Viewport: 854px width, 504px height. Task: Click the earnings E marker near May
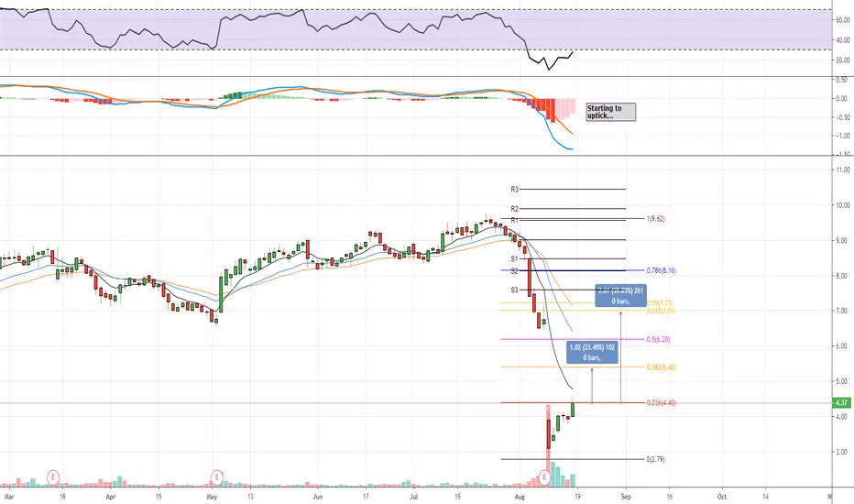(217, 477)
